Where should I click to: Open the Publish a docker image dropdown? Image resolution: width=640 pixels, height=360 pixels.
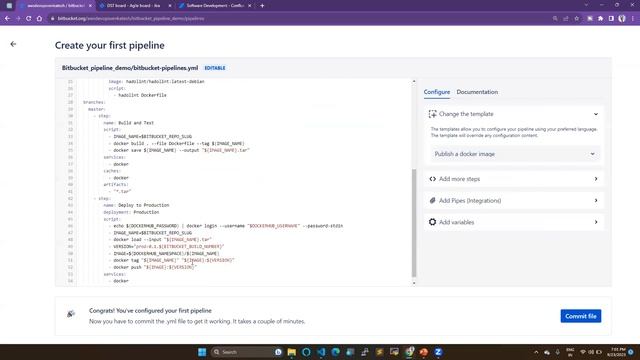click(515, 154)
